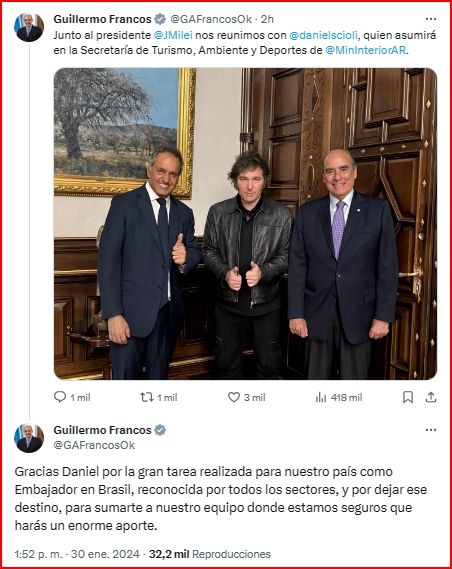Click the blue verified badge on second tweet
Viewport: 452px width, 569px height.
click(160, 430)
